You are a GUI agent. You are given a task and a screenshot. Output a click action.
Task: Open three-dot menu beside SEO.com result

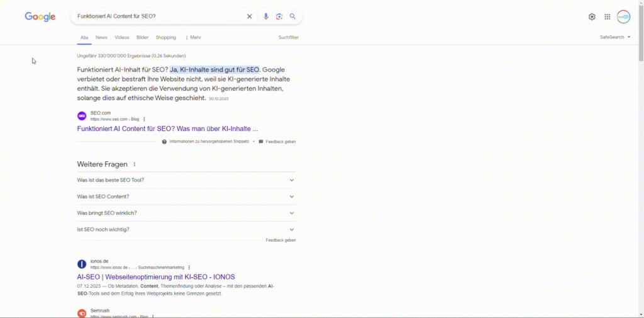coord(144,119)
